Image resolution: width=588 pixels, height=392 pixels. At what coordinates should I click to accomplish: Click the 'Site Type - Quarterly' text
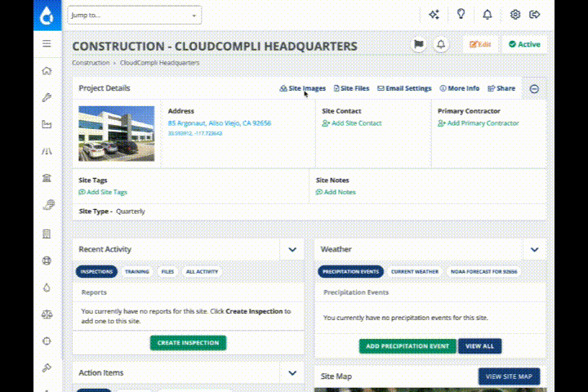(112, 212)
